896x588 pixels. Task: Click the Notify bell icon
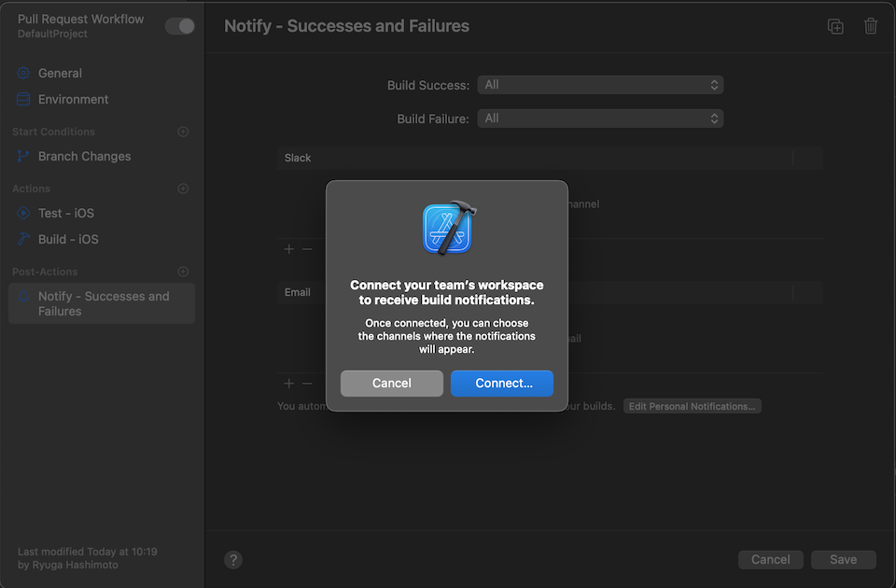tap(23, 297)
